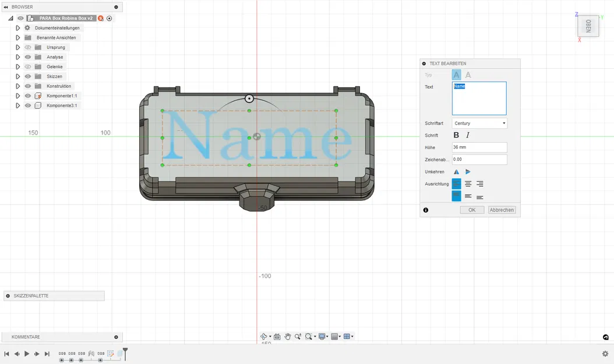Toggle visibility of Ursprung folder

point(28,47)
